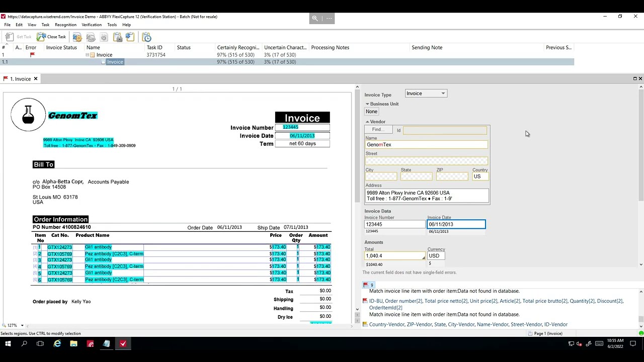
Task: Open the zoom level dropdown at 127%
Action: tap(22, 325)
